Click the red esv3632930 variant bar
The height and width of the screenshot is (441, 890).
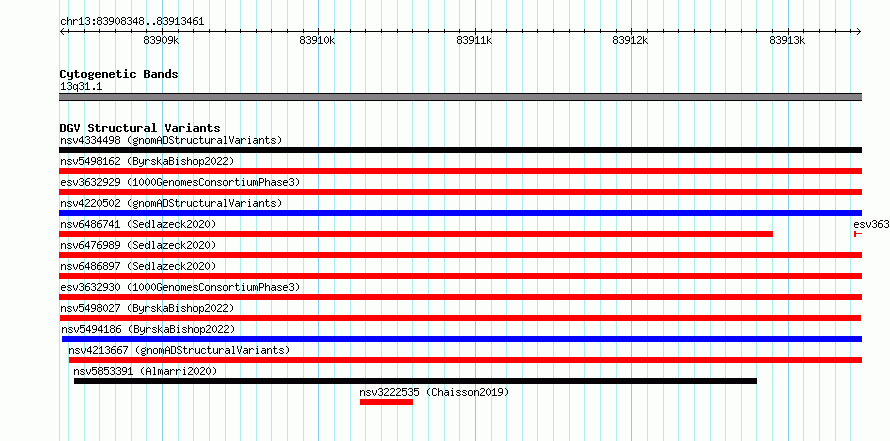coord(460,297)
